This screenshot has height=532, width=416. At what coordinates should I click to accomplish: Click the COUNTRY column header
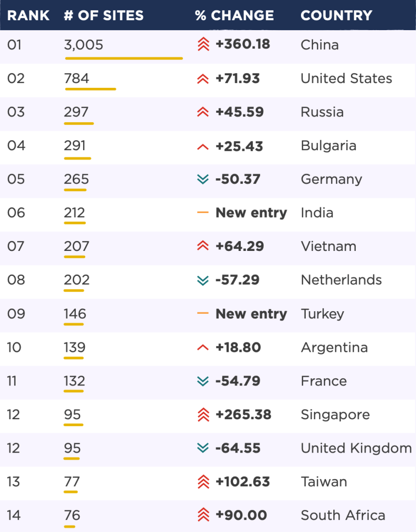coord(336,16)
